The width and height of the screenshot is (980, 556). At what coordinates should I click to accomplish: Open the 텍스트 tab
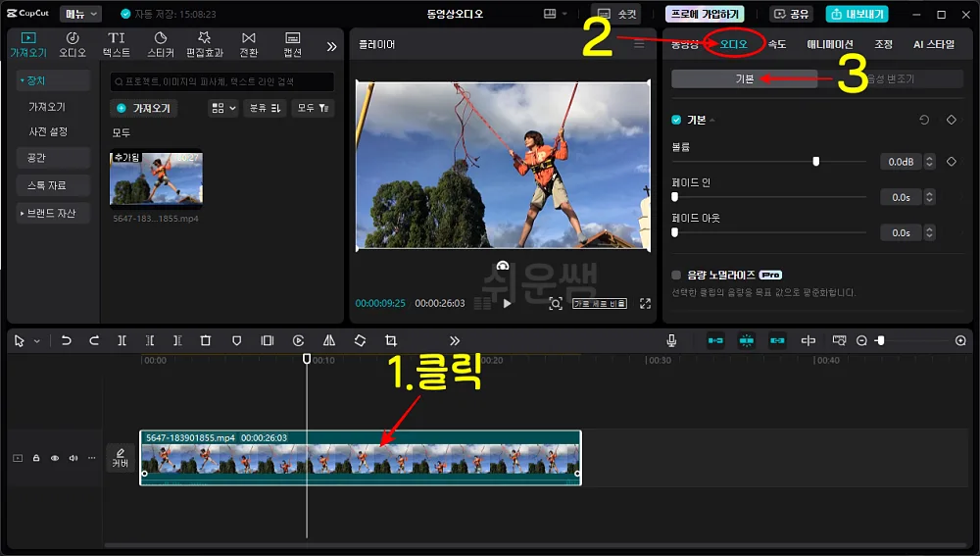[x=117, y=45]
